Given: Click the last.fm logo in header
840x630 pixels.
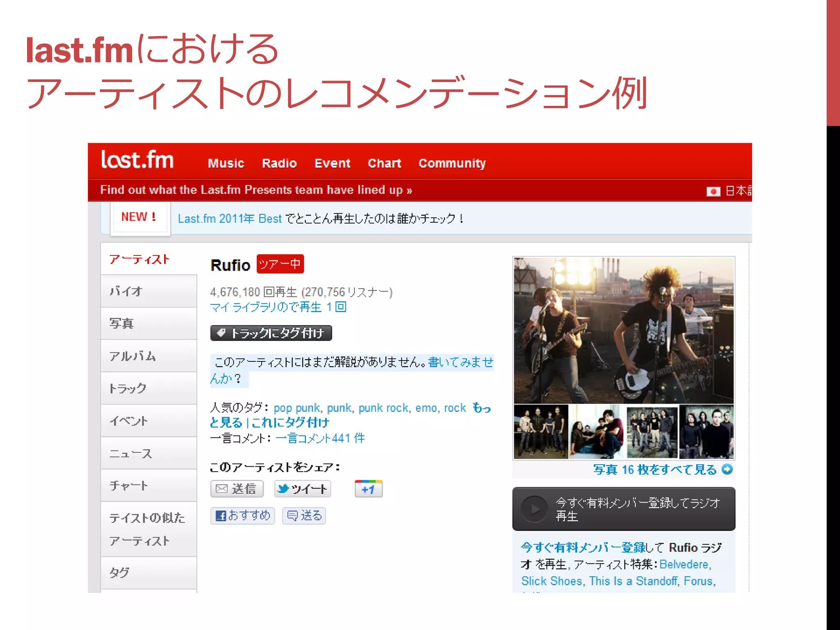Looking at the screenshot, I should pos(137,160).
